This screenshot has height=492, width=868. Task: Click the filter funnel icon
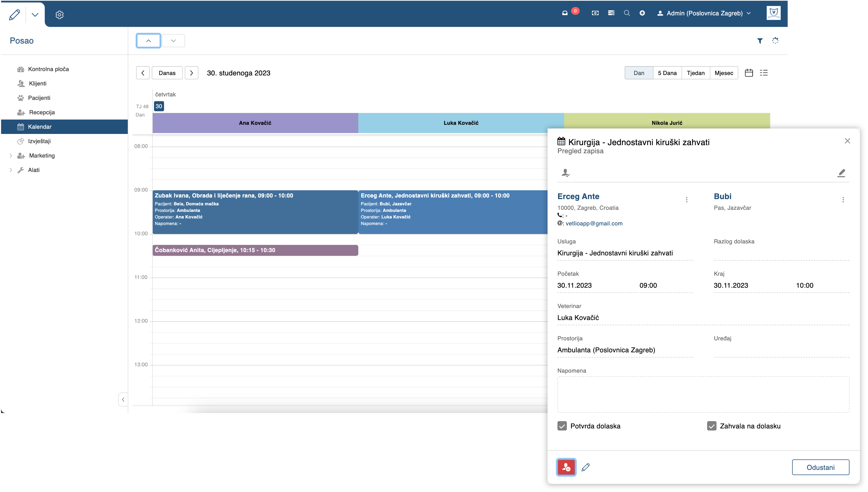click(x=760, y=41)
